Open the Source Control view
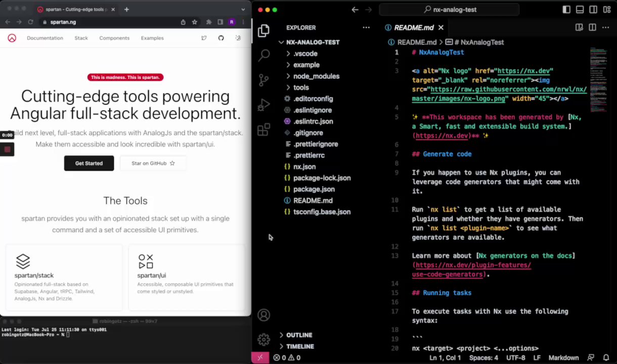617x364 pixels. (x=263, y=80)
